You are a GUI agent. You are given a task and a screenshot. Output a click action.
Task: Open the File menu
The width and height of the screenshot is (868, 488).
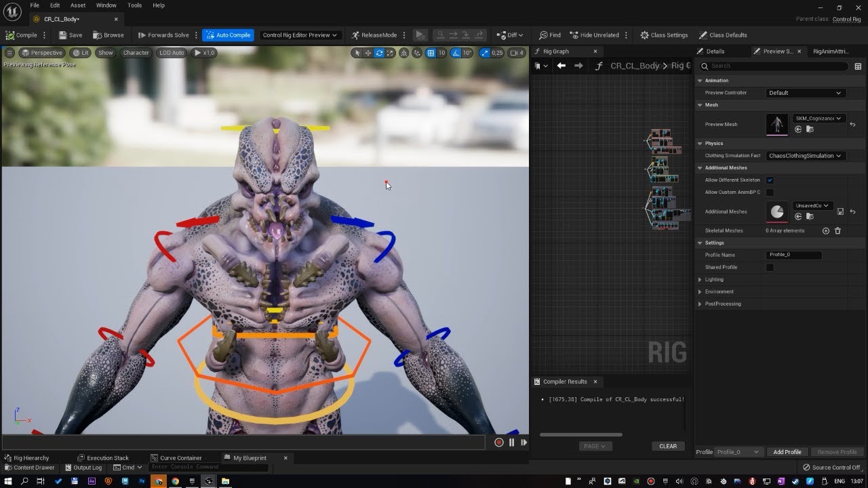tap(35, 5)
